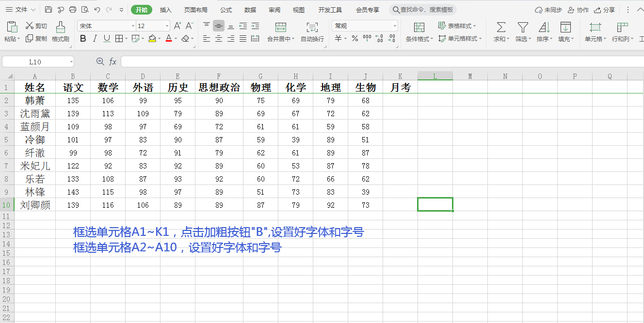This screenshot has width=644, height=323.
Task: Click the 未同步 sync status button
Action: point(548,10)
